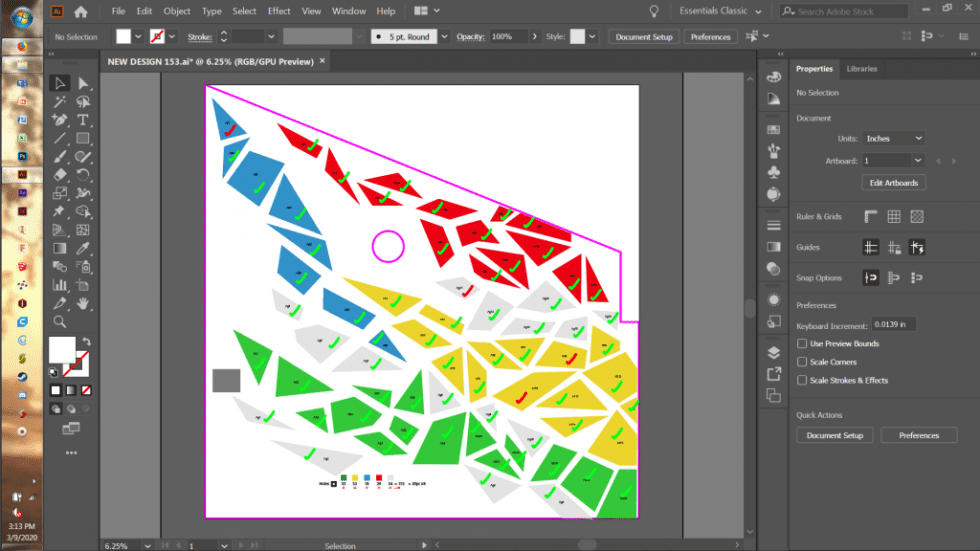The height and width of the screenshot is (551, 980).
Task: Choose the Hand tool
Action: tap(84, 303)
